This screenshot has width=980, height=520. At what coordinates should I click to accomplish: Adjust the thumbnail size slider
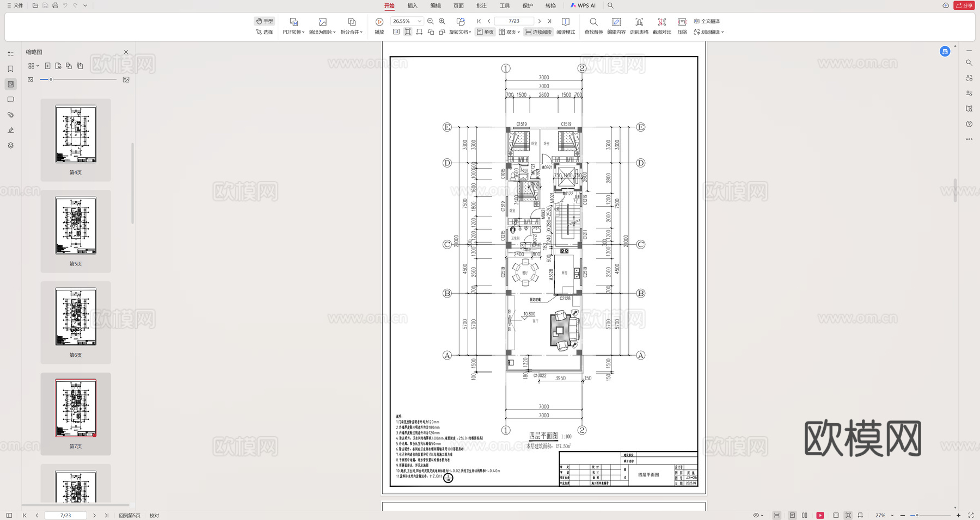(51, 79)
